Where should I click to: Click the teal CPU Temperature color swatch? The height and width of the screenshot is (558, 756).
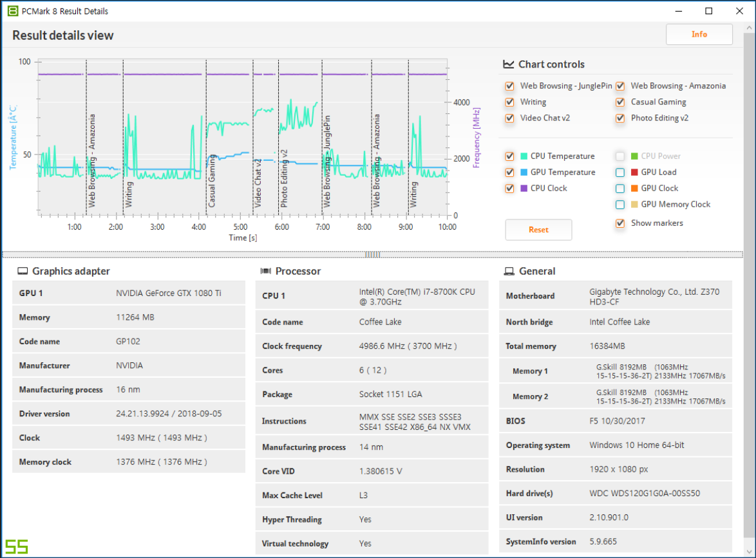click(524, 156)
